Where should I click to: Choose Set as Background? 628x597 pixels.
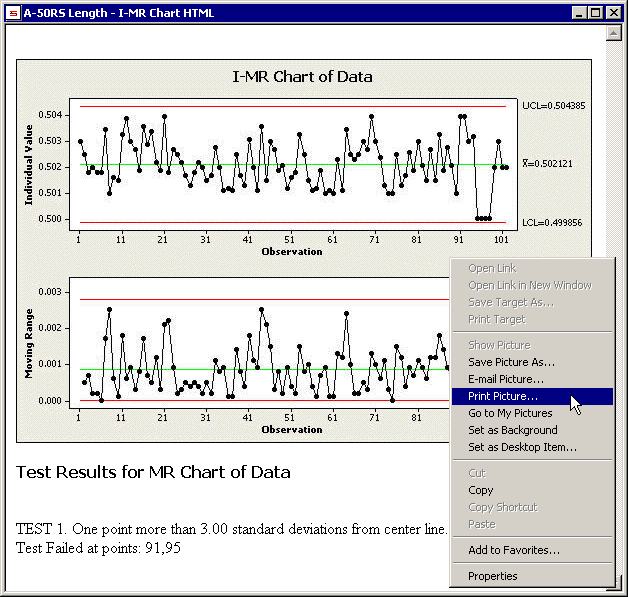tap(513, 430)
